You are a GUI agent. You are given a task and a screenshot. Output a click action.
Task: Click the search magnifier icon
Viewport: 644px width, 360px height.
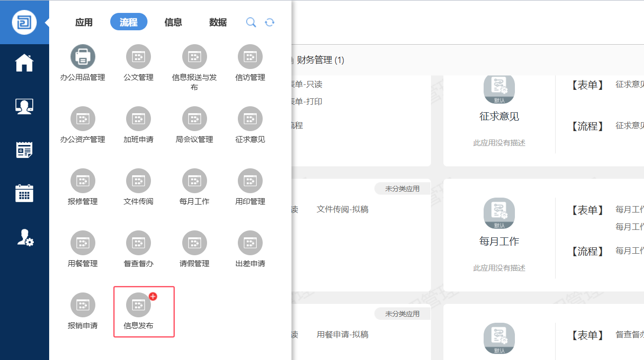click(251, 22)
